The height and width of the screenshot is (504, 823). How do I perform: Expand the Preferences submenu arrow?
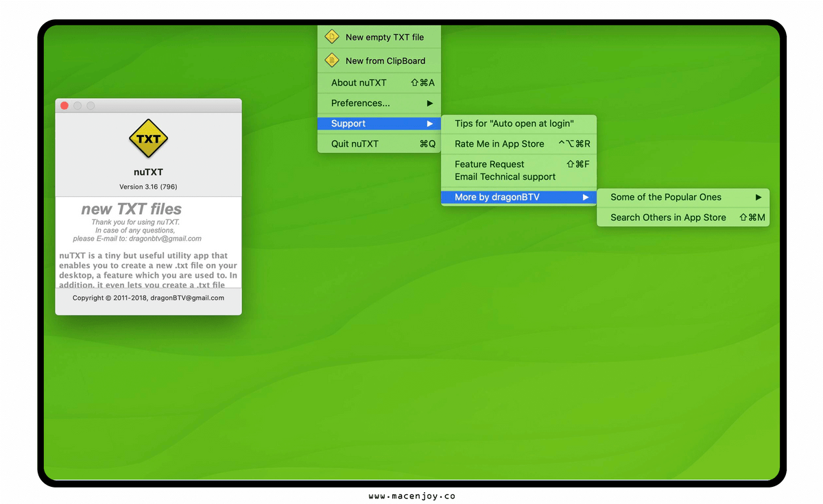(x=430, y=103)
